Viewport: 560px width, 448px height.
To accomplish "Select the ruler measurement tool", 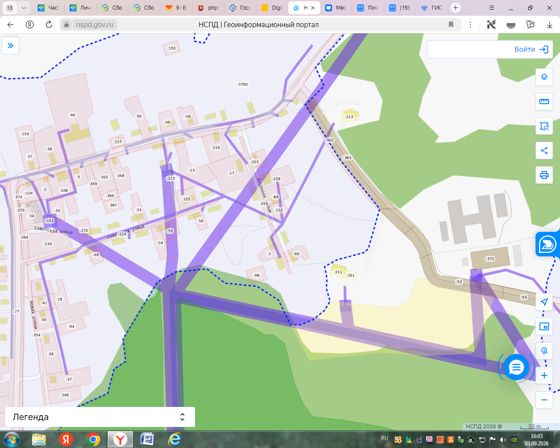I will coord(544,101).
